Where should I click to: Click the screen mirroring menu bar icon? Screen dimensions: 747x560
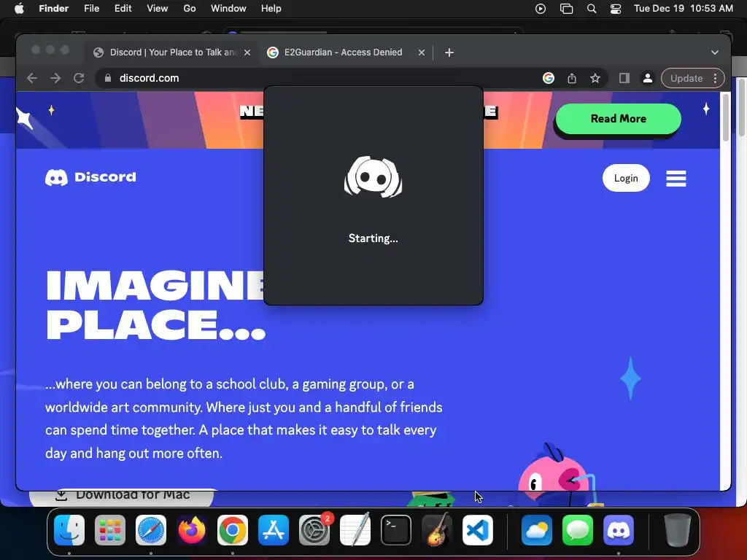566,9
